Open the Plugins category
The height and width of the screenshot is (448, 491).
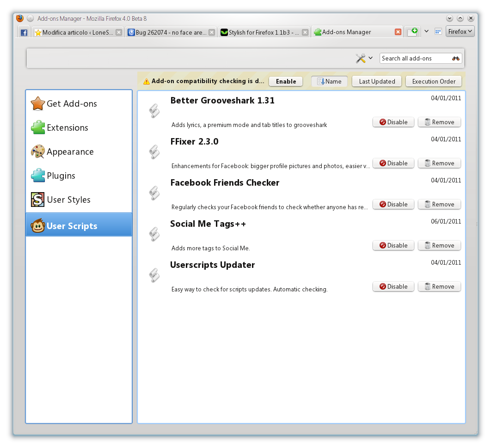pos(79,176)
